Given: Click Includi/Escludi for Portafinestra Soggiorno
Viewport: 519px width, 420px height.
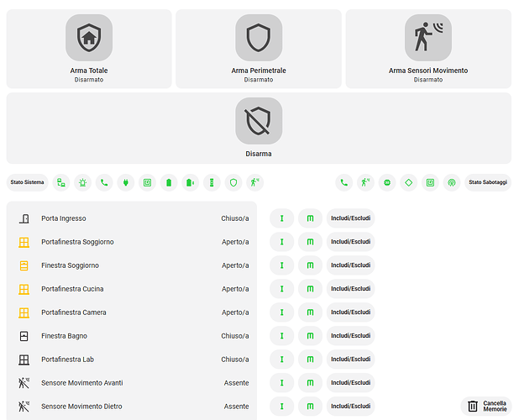Looking at the screenshot, I should click(x=350, y=242).
